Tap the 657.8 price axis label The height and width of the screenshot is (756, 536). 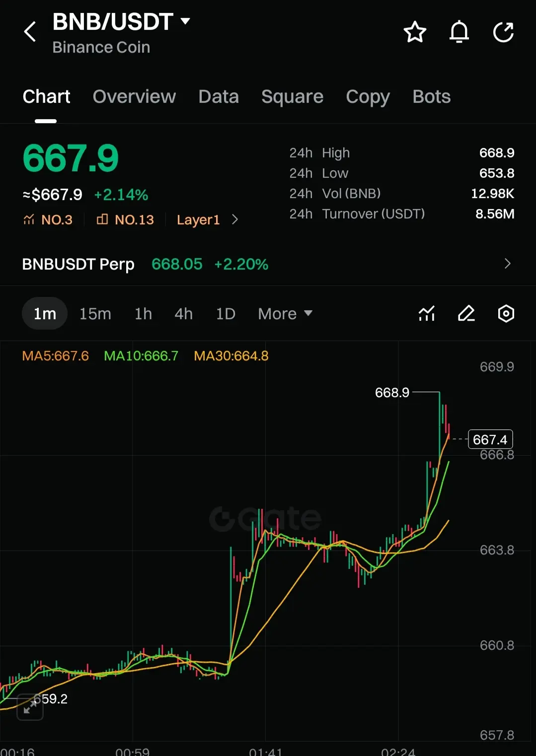[497, 735]
